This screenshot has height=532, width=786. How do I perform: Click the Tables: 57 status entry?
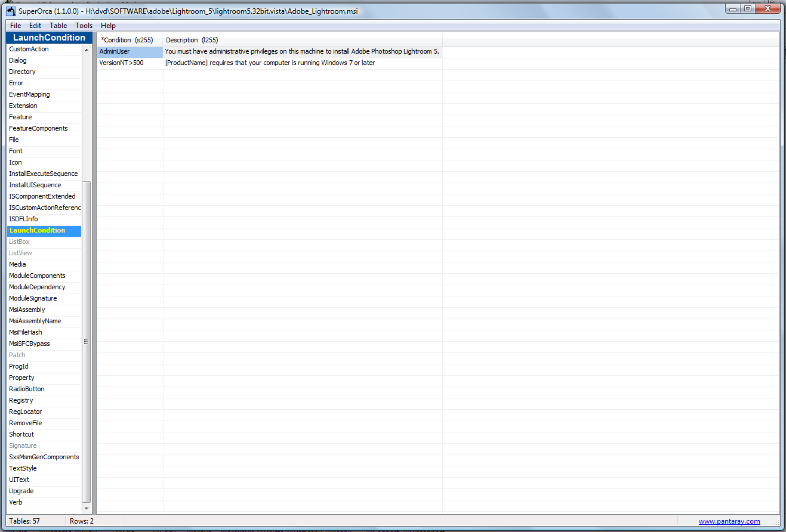tap(24, 521)
